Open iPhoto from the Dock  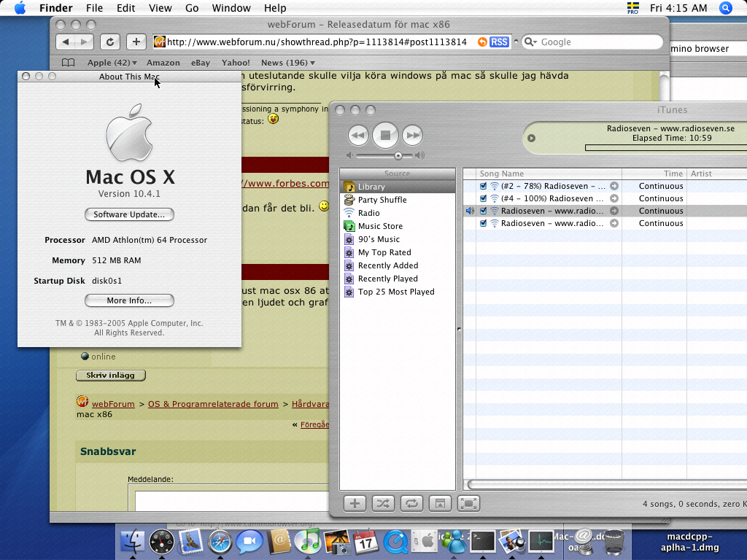click(337, 542)
